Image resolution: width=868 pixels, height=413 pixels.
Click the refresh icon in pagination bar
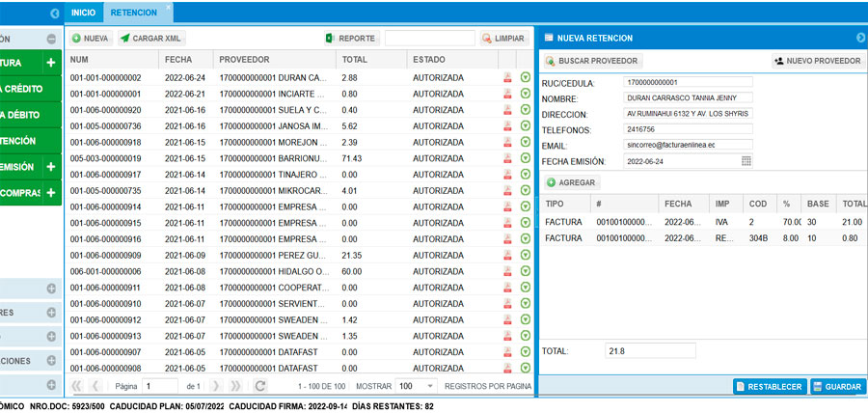[259, 386]
